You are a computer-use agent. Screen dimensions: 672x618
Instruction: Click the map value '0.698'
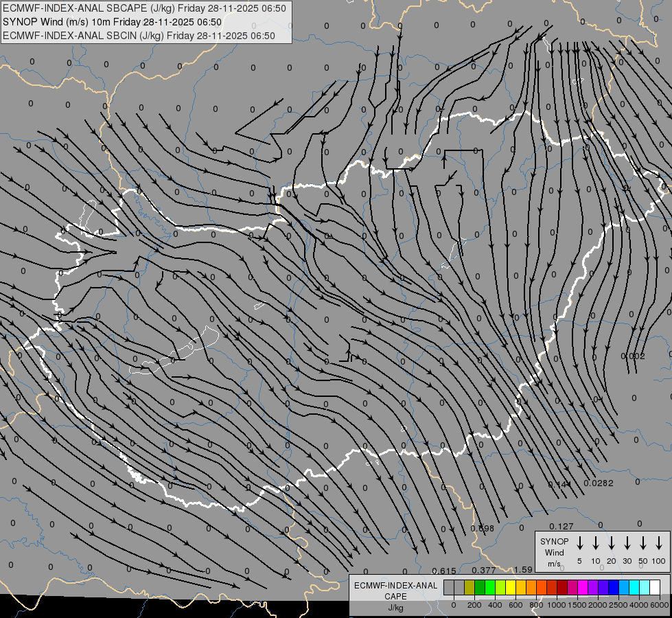pyautogui.click(x=482, y=528)
